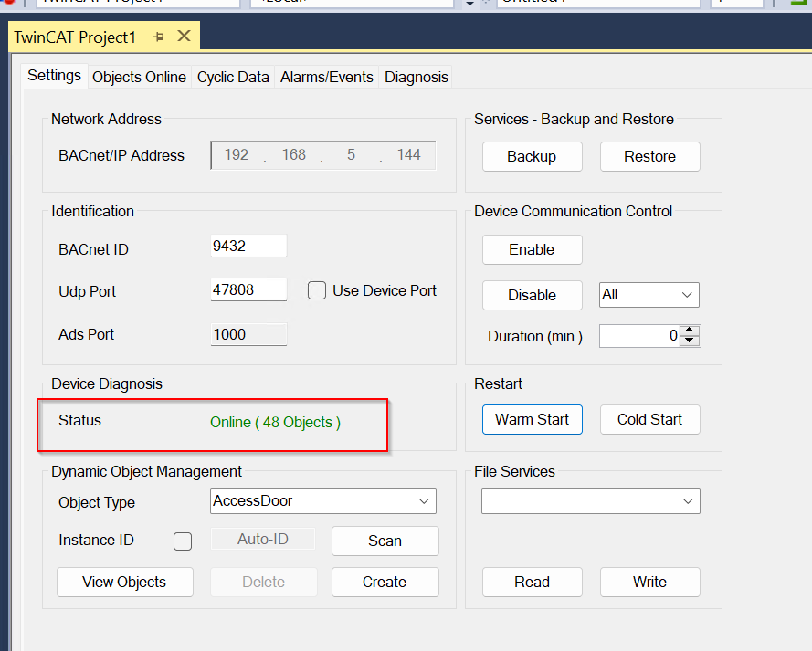812x651 pixels.
Task: Enable the Use Device Port checkbox
Action: (317, 290)
